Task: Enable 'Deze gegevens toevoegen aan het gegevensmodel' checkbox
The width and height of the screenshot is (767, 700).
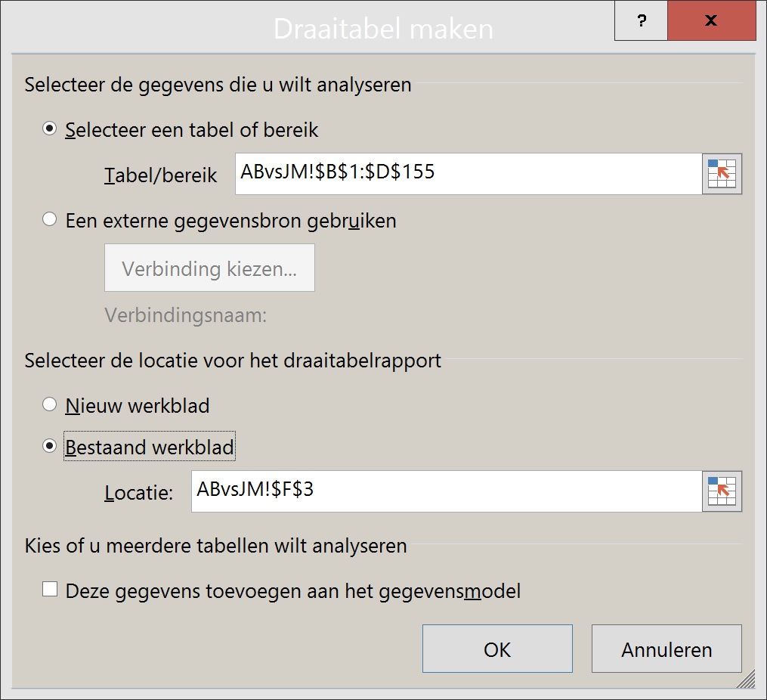Action: coord(50,589)
